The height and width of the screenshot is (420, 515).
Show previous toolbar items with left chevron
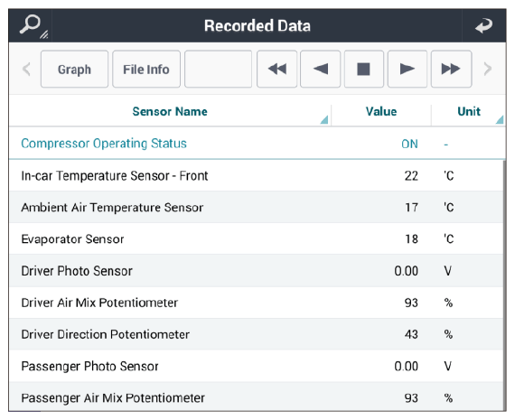(x=26, y=69)
